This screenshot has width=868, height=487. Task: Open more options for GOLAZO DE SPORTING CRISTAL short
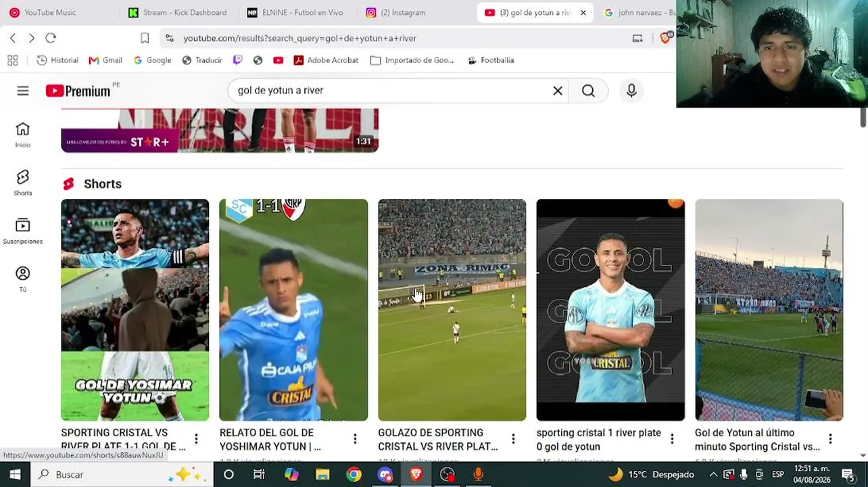513,440
